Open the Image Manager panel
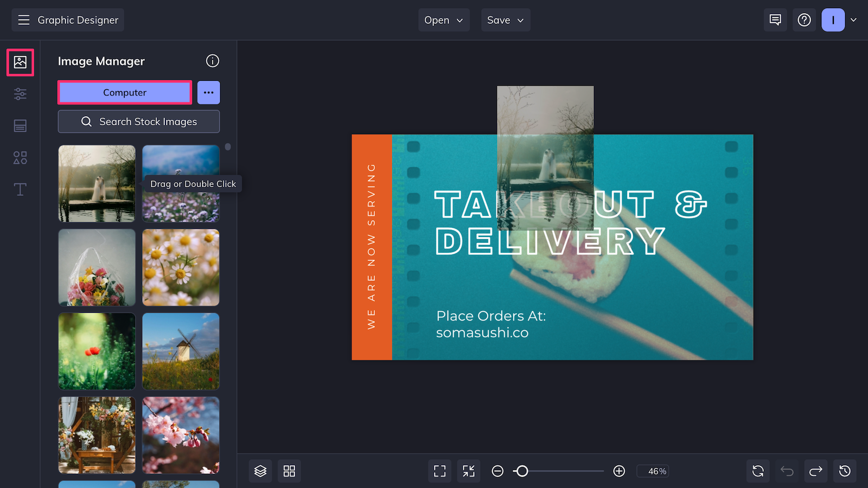The width and height of the screenshot is (868, 488). click(x=20, y=62)
